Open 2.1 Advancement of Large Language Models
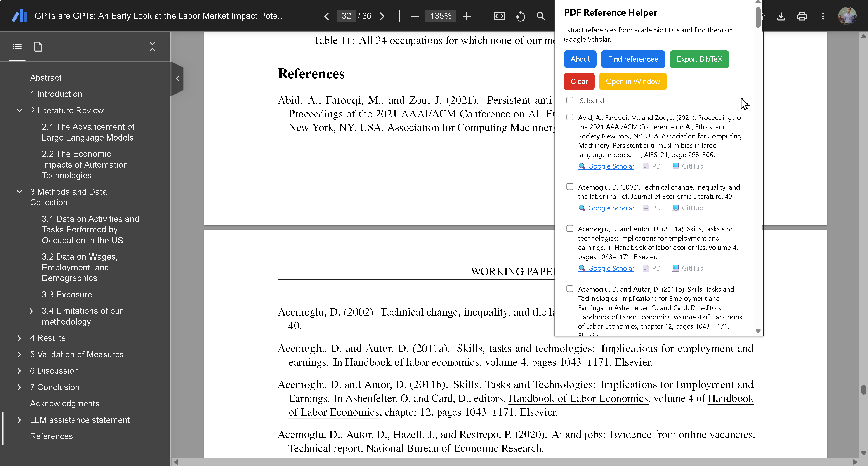 [x=88, y=132]
